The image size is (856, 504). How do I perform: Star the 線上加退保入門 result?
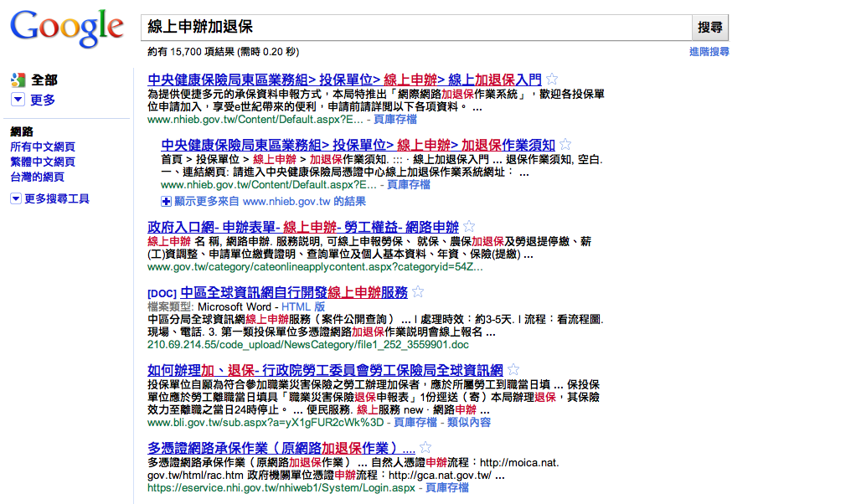(552, 79)
